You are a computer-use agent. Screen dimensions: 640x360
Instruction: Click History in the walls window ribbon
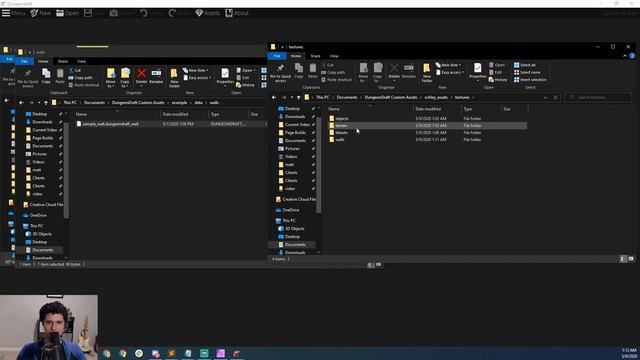point(245,85)
